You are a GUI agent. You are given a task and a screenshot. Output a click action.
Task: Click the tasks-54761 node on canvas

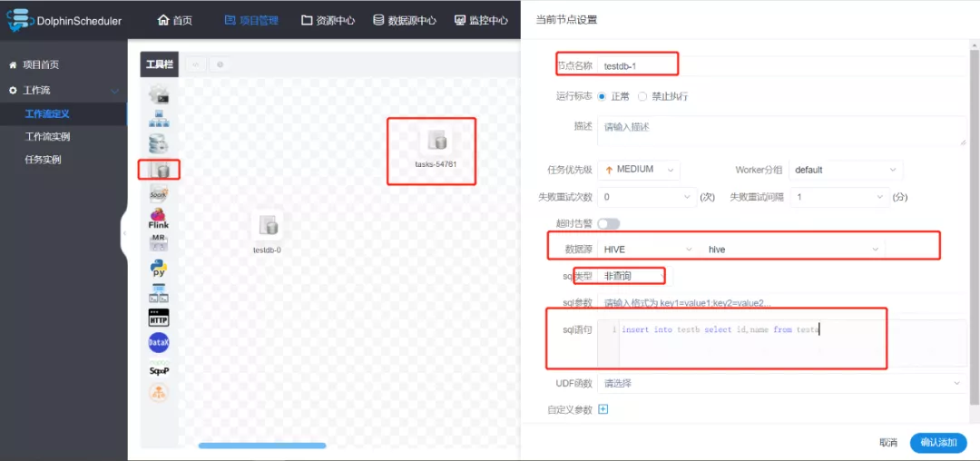point(436,142)
